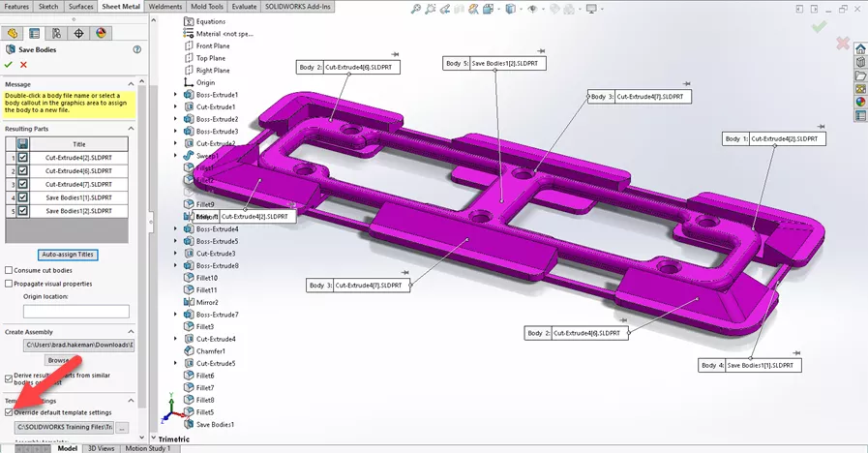Click the Create Assembly file path field
The width and height of the screenshot is (868, 453).
point(78,345)
